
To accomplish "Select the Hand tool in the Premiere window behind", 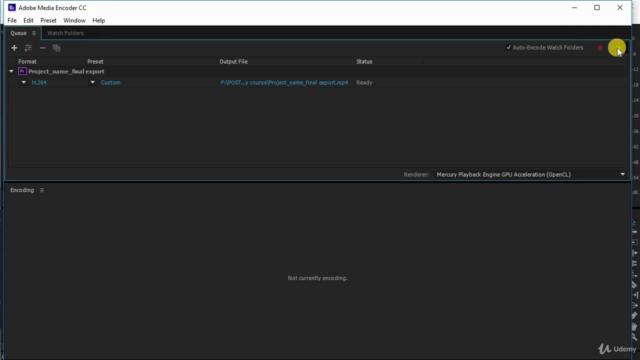I will (634, 327).
